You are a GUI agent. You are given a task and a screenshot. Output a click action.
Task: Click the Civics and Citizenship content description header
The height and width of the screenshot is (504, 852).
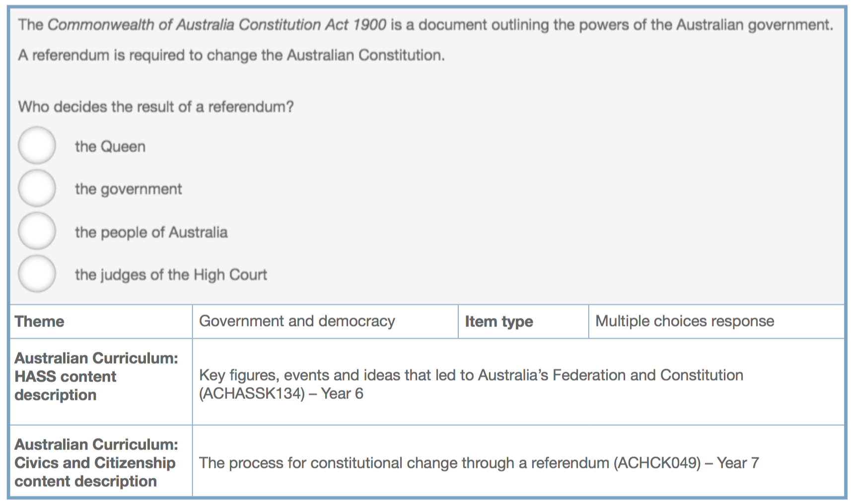coord(101,461)
